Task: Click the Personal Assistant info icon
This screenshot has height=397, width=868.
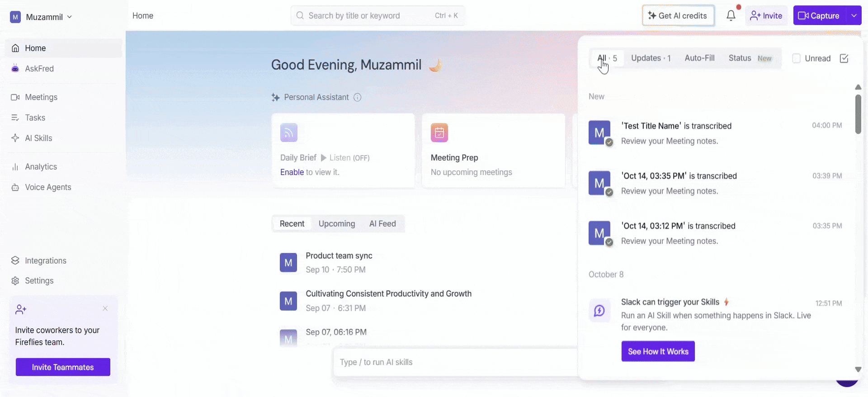Action: click(357, 97)
